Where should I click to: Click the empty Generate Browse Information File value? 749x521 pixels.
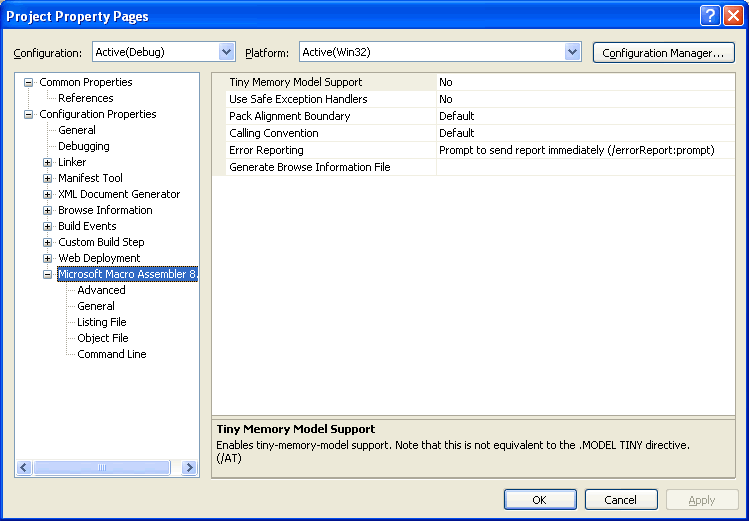586,167
